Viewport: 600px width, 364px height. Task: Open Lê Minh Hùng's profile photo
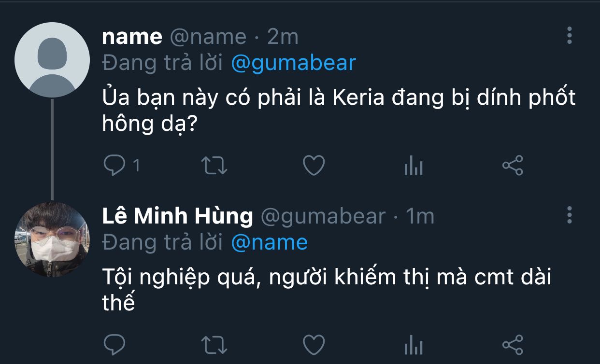point(52,239)
